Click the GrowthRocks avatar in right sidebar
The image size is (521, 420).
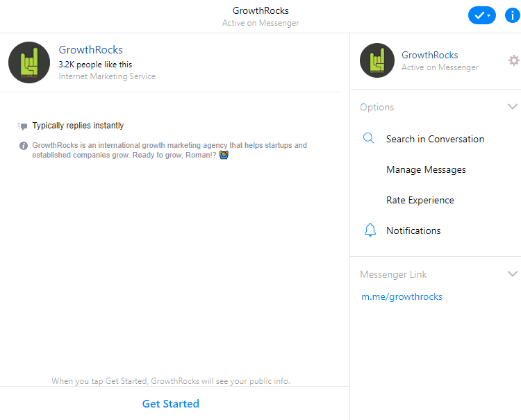pos(377,60)
